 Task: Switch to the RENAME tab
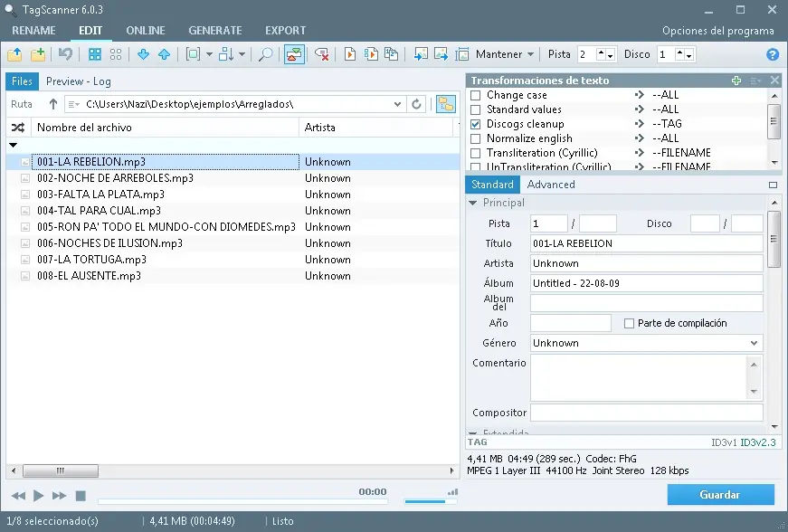click(x=33, y=31)
